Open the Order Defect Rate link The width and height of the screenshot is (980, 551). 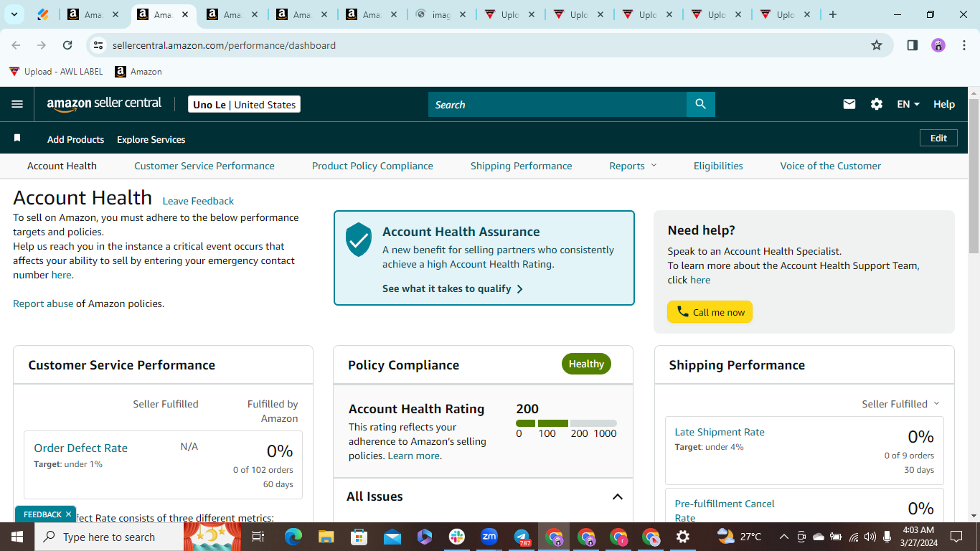pyautogui.click(x=80, y=448)
